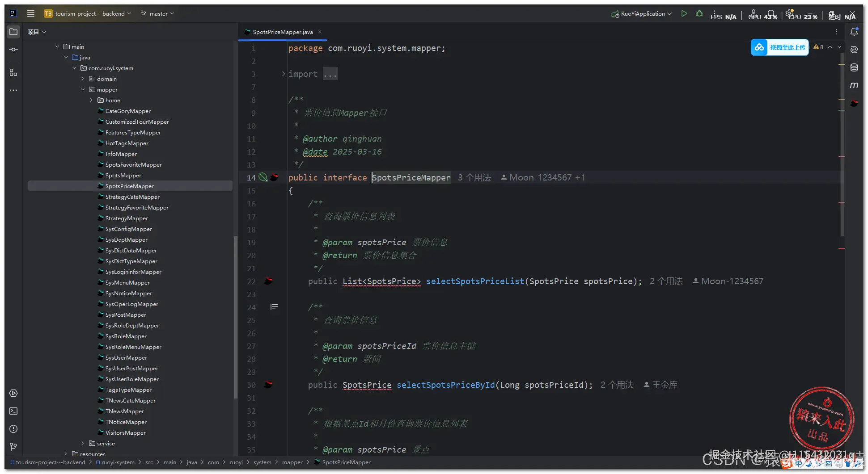Debug RuoYiApplication with the bug icon
This screenshot has width=868, height=474.
[699, 13]
